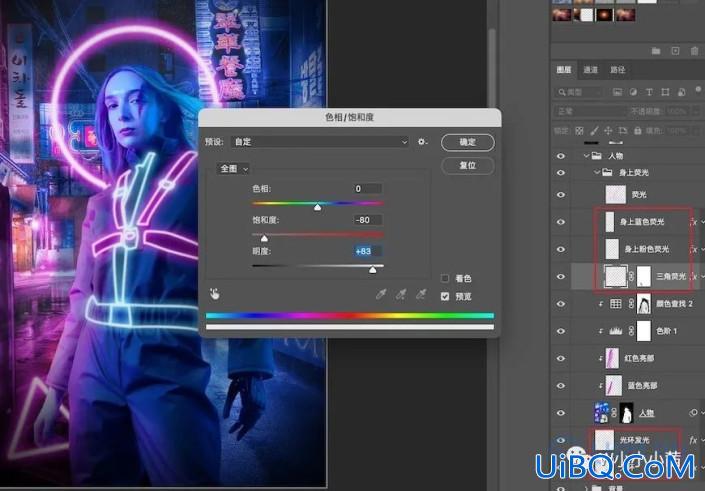
Task: Select the subtract-from-sample eyedropper tool
Action: tap(421, 294)
